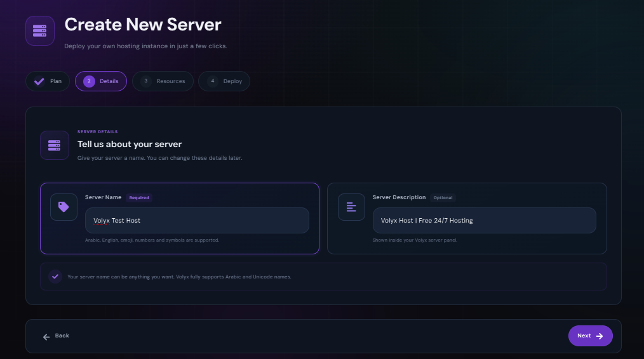The width and height of the screenshot is (644, 359).
Task: Click the 'Deploy your own hosting instance' subtitle
Action: coord(145,46)
